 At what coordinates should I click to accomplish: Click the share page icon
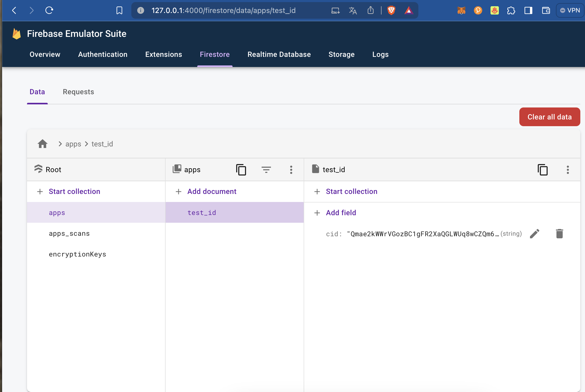coord(371,10)
